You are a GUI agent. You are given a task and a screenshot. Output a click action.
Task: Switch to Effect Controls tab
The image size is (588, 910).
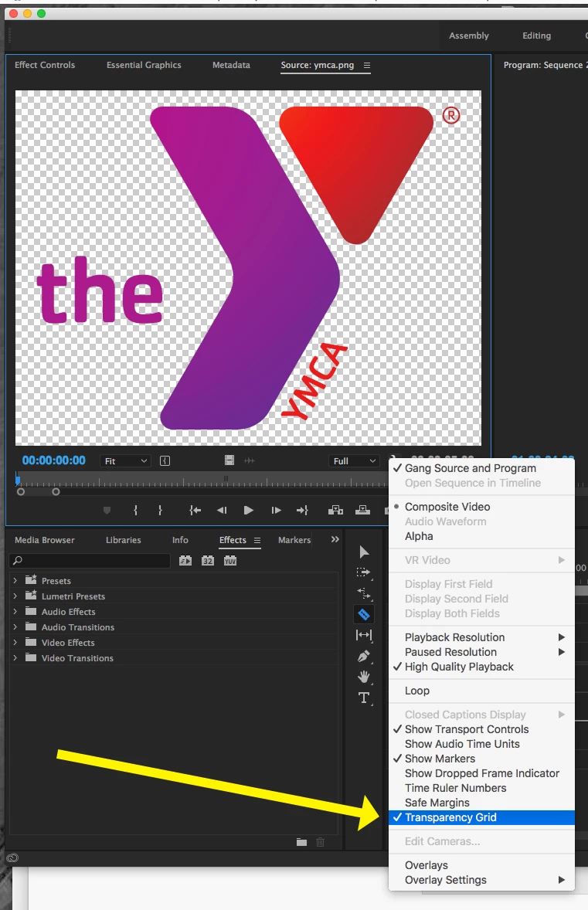45,65
